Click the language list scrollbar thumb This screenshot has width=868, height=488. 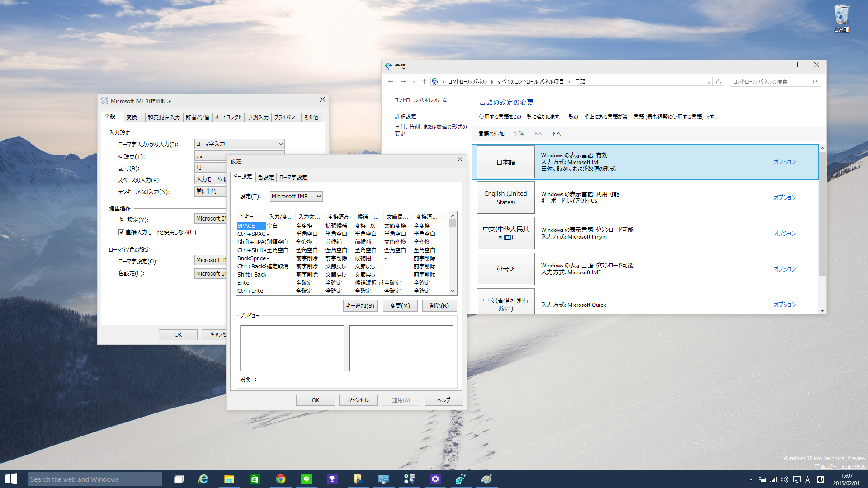click(822, 214)
